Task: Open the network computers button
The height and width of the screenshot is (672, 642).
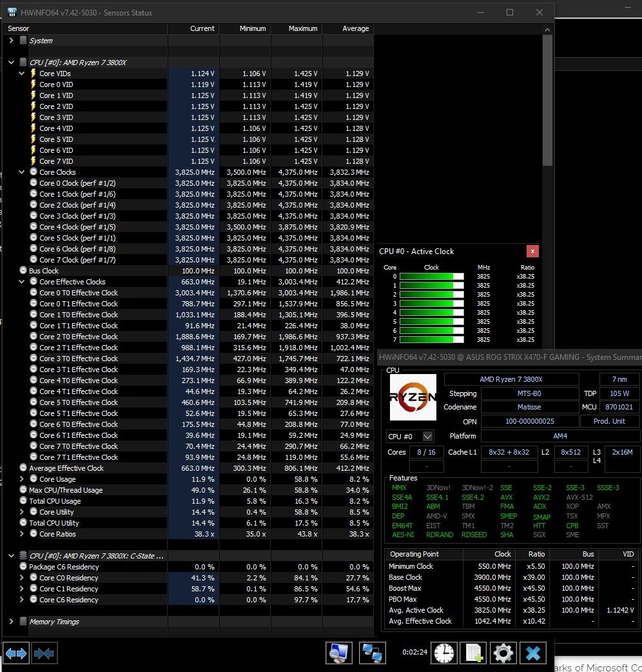Action: 372,653
